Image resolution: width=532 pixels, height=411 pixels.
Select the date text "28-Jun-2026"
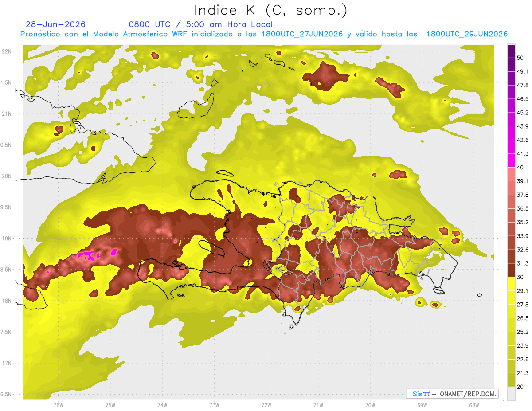56,24
